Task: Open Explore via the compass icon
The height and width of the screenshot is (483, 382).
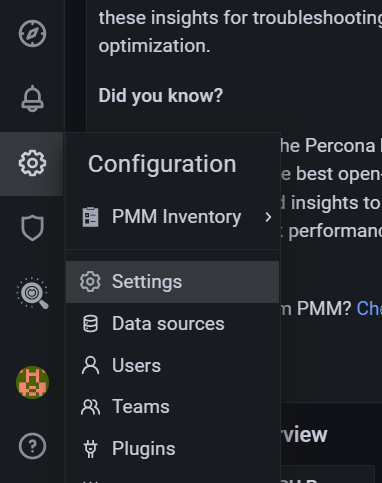Action: (32, 34)
